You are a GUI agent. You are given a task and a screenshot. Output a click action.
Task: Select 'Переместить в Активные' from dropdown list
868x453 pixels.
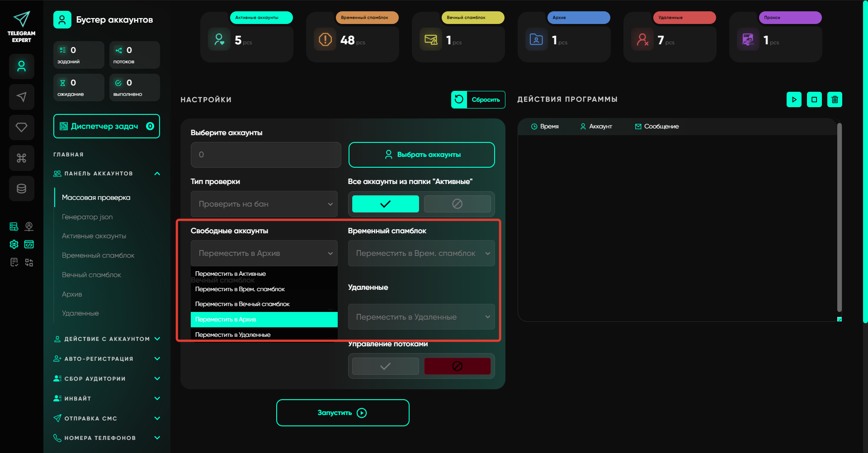tap(231, 274)
